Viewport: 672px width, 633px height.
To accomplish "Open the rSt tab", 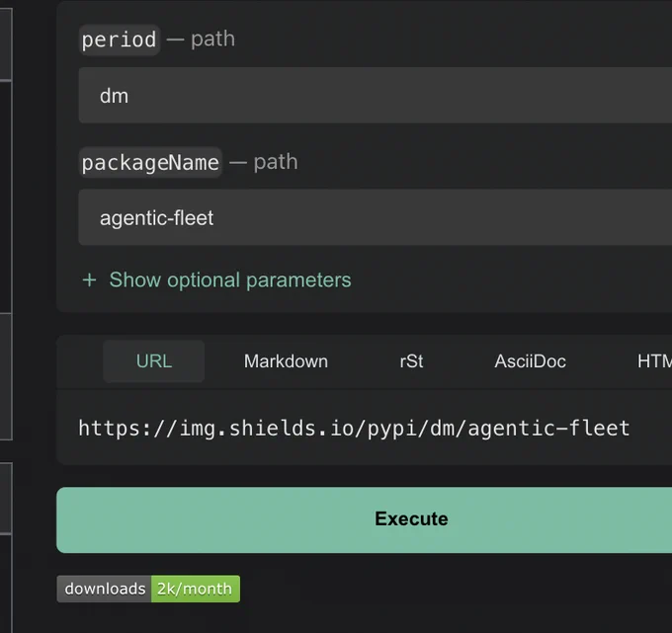I will 411,361.
